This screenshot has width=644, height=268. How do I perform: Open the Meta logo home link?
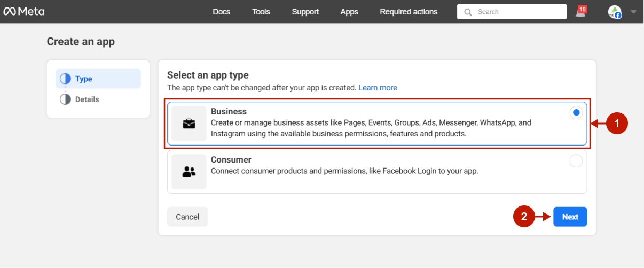[x=24, y=12]
